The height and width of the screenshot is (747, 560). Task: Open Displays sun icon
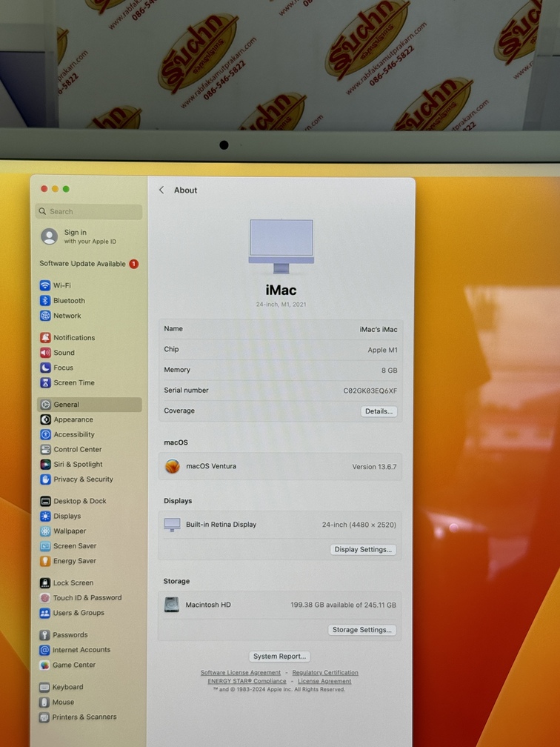45,516
